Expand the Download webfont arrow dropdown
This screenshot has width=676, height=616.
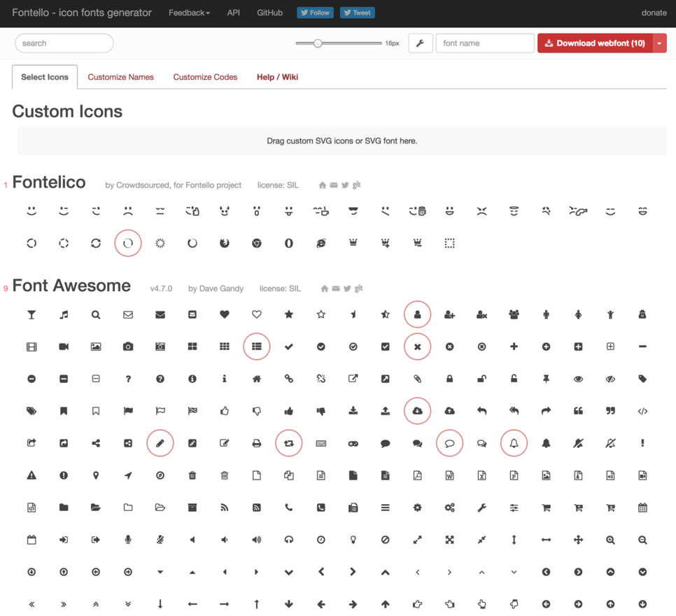click(x=659, y=43)
